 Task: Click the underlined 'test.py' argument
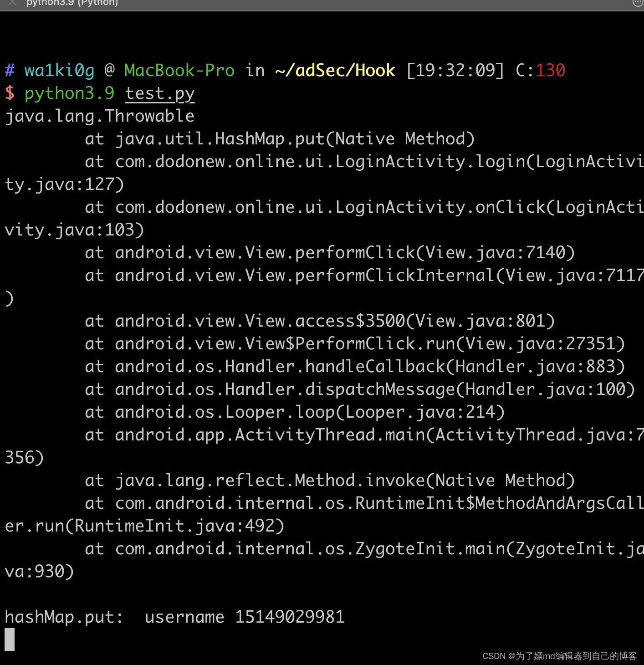[160, 93]
